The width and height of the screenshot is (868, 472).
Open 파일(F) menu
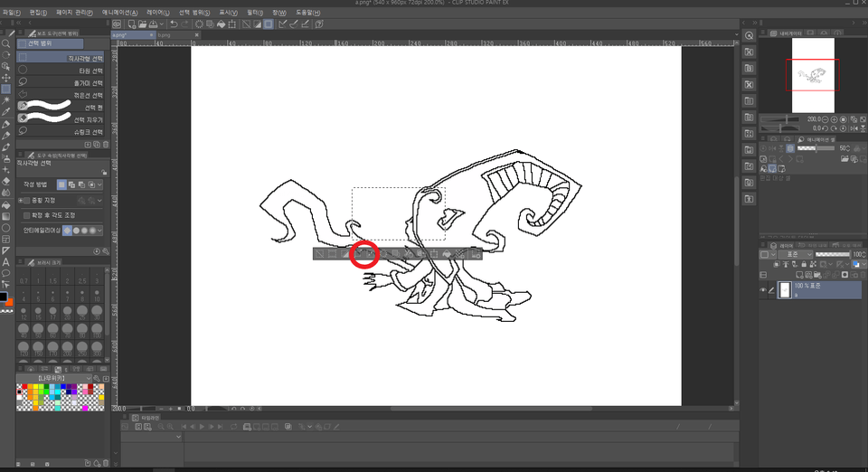(x=12, y=12)
